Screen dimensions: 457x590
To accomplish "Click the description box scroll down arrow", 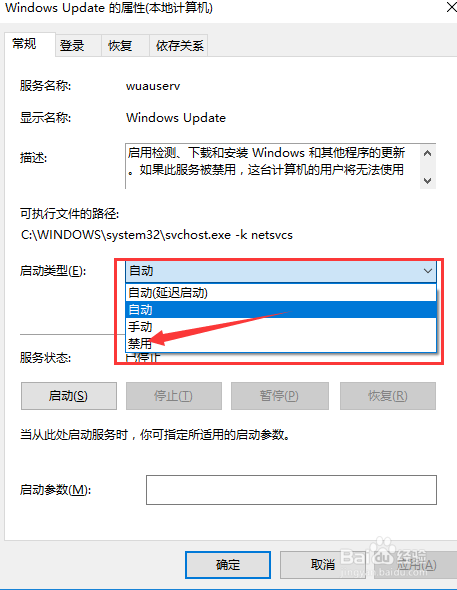I will pyautogui.click(x=427, y=181).
